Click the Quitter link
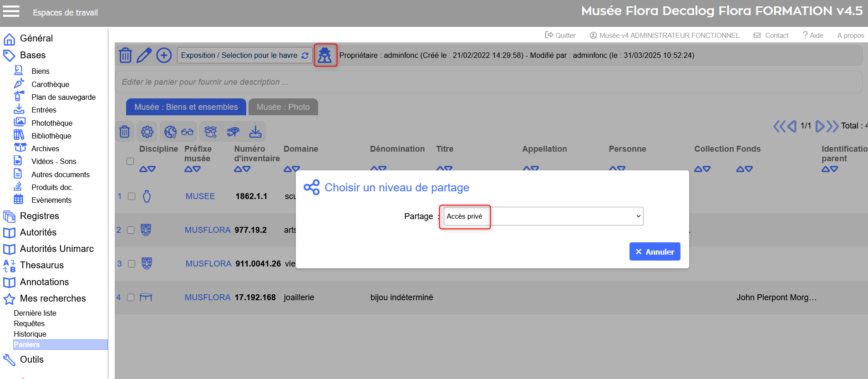Image resolution: width=868 pixels, height=379 pixels. click(x=560, y=36)
